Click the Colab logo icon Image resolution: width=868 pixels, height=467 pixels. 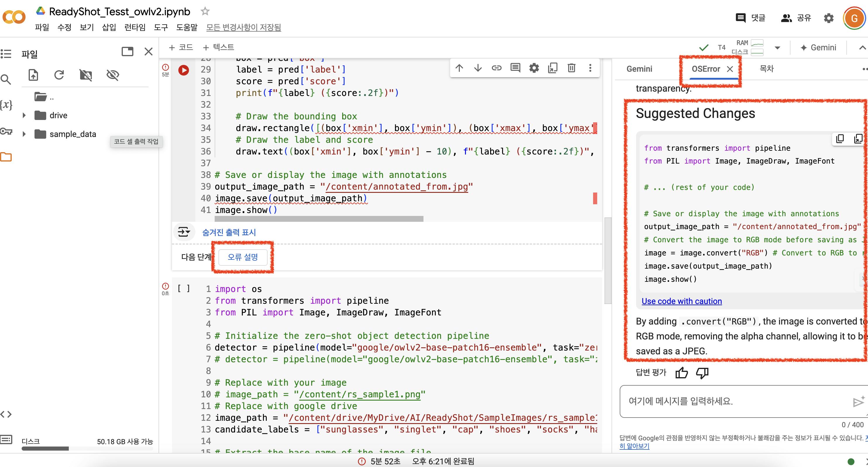[14, 17]
